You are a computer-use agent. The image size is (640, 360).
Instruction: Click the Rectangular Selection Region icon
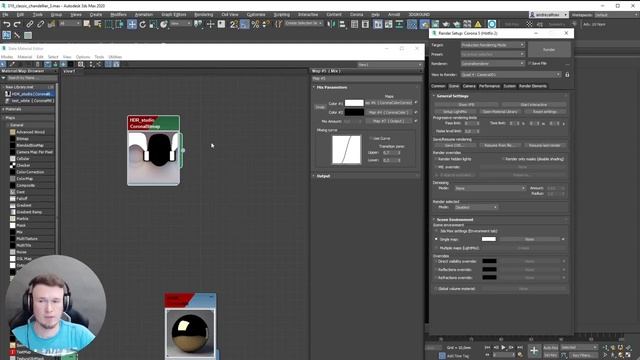pyautogui.click(x=109, y=24)
